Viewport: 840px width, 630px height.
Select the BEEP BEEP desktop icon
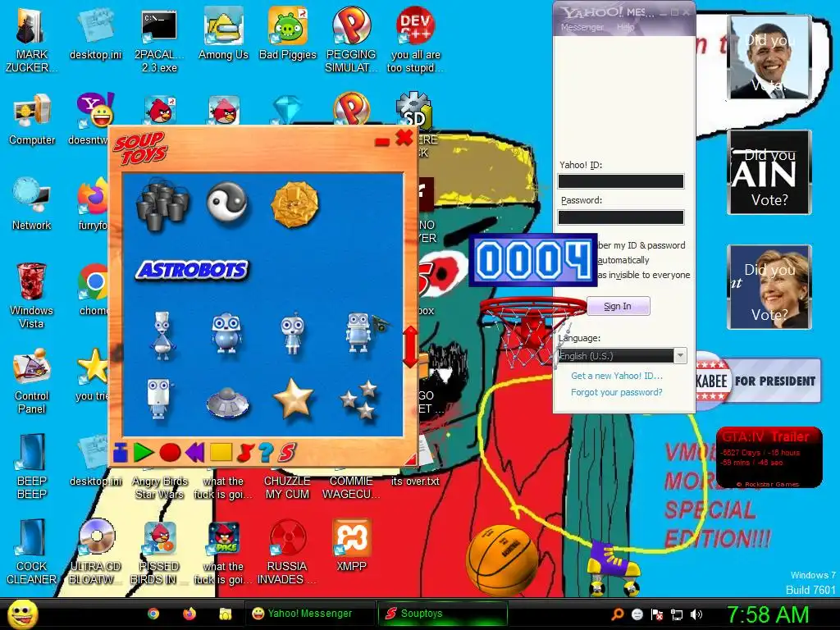point(32,466)
